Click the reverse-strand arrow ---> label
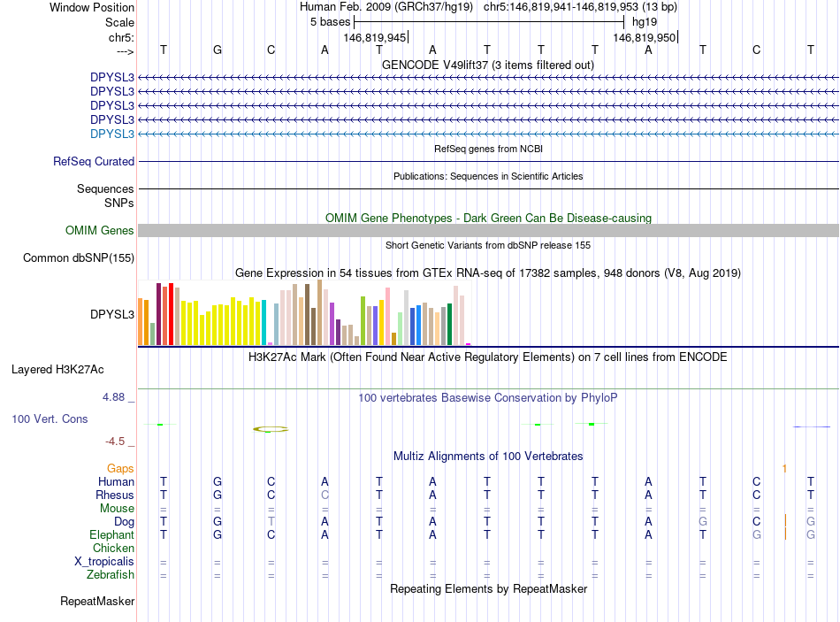 (x=126, y=51)
